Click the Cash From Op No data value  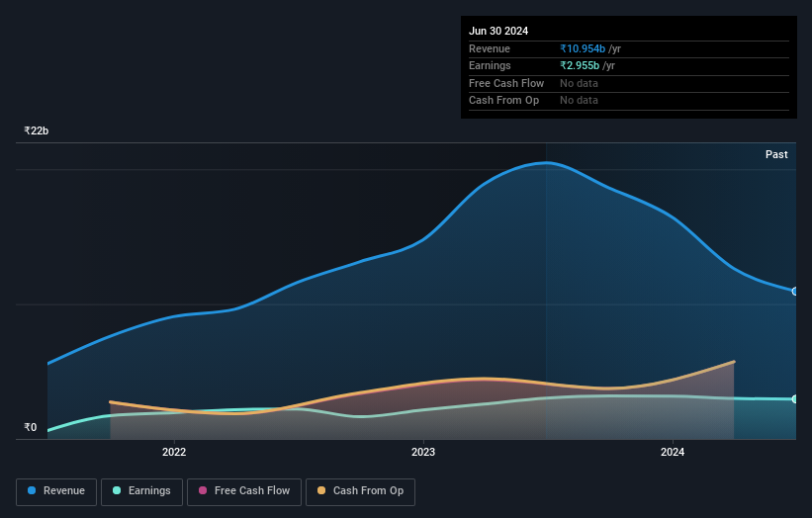pyautogui.click(x=579, y=101)
